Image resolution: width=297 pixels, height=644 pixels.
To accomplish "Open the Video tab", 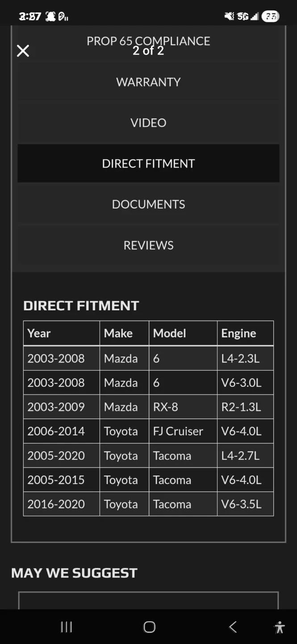I will [148, 123].
